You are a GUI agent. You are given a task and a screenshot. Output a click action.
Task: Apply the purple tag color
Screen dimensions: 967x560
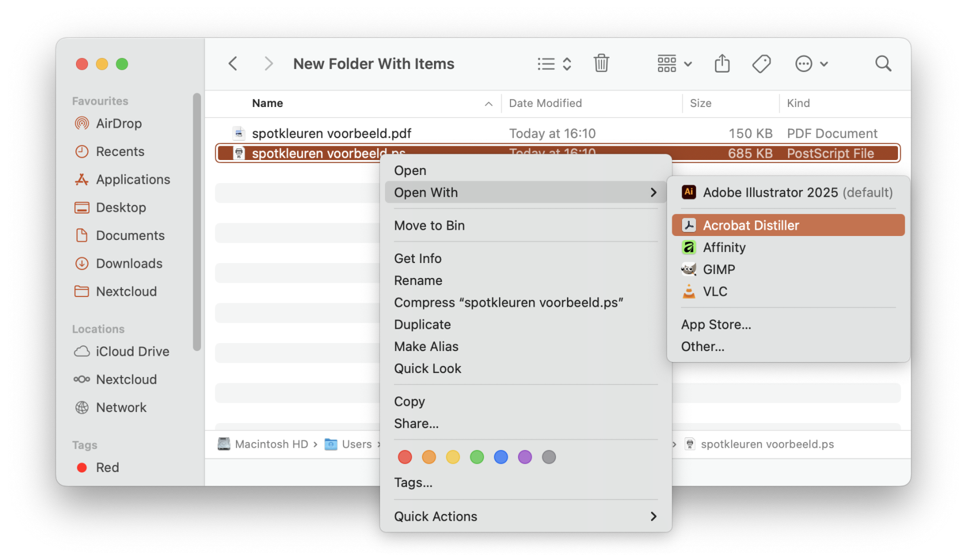(x=525, y=457)
